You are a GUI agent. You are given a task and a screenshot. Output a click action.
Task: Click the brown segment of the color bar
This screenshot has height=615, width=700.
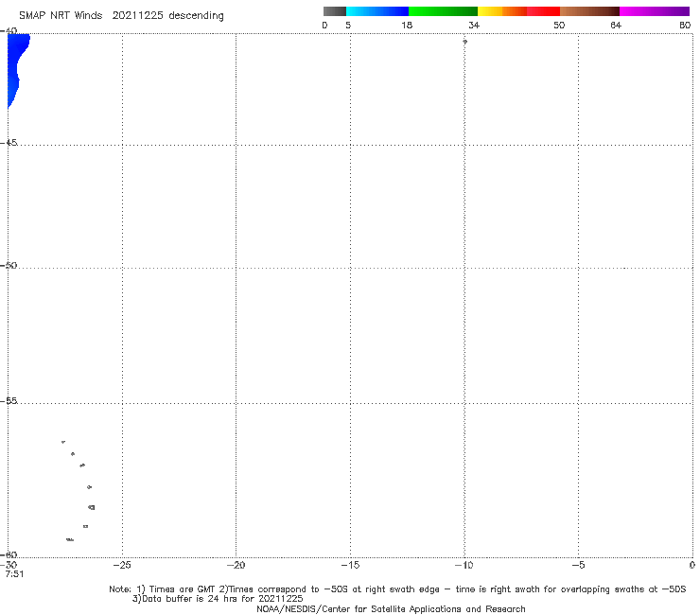[589, 11]
